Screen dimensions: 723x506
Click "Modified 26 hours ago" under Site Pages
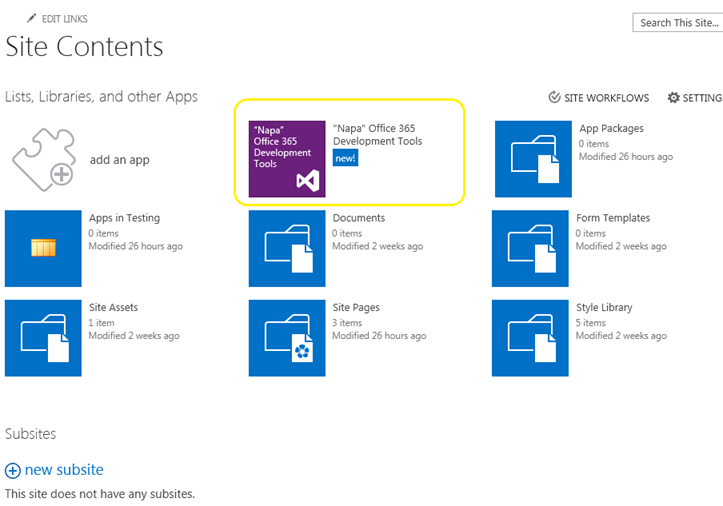pyautogui.click(x=379, y=336)
